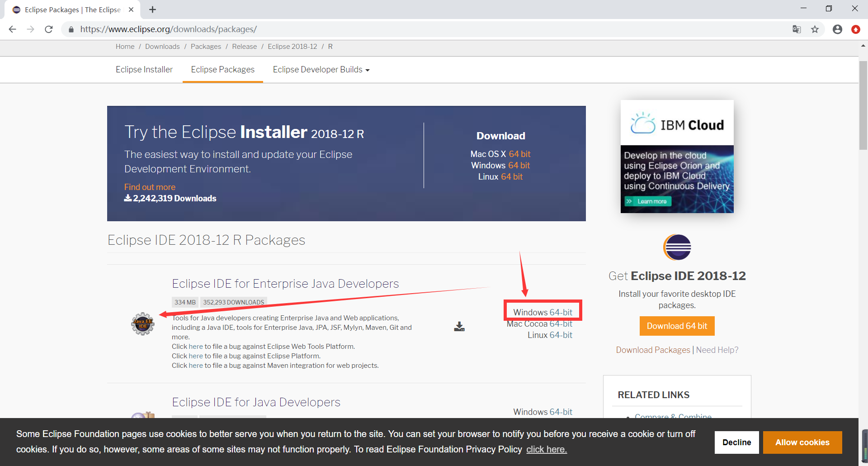The image size is (868, 466).
Task: Open Eclipse IDE for Java Developers title
Action: click(x=256, y=402)
